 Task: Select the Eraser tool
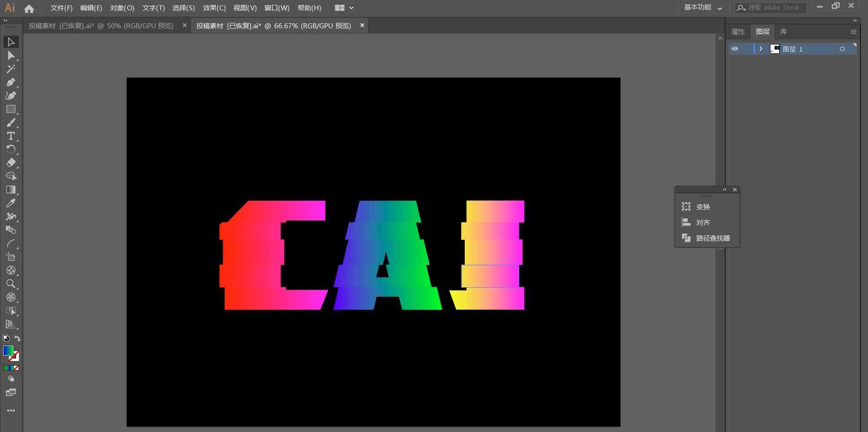coord(11,163)
